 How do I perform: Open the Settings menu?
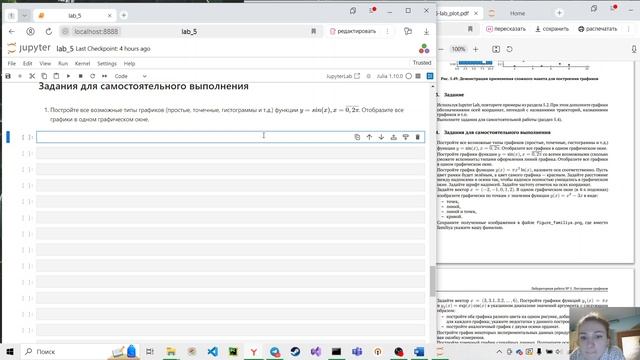coord(107,64)
